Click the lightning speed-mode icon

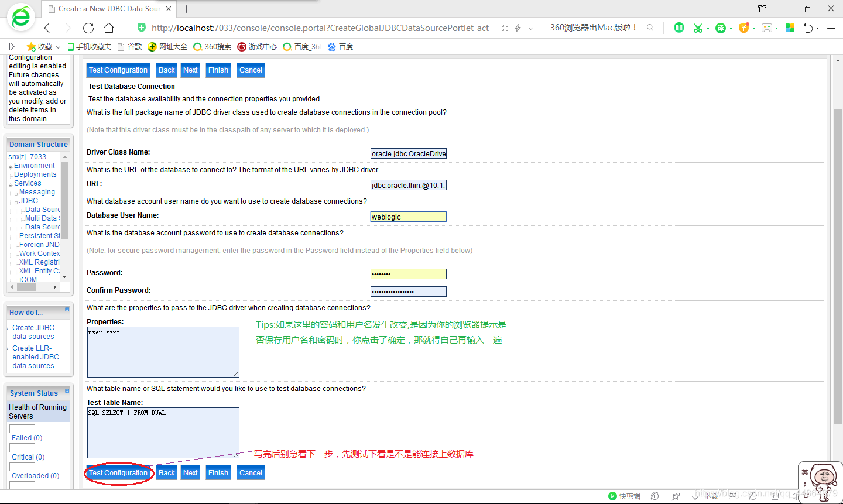click(x=518, y=28)
